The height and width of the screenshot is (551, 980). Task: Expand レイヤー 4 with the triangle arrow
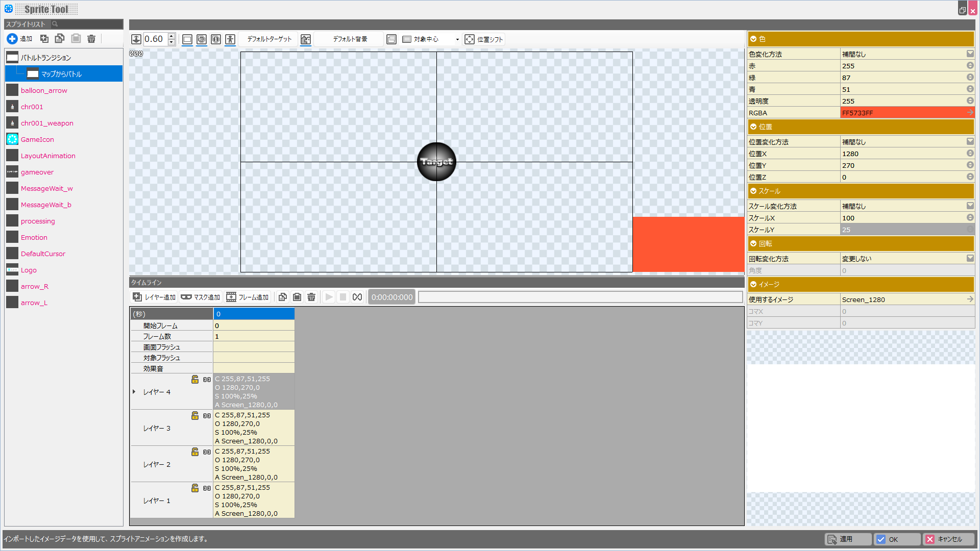click(134, 392)
